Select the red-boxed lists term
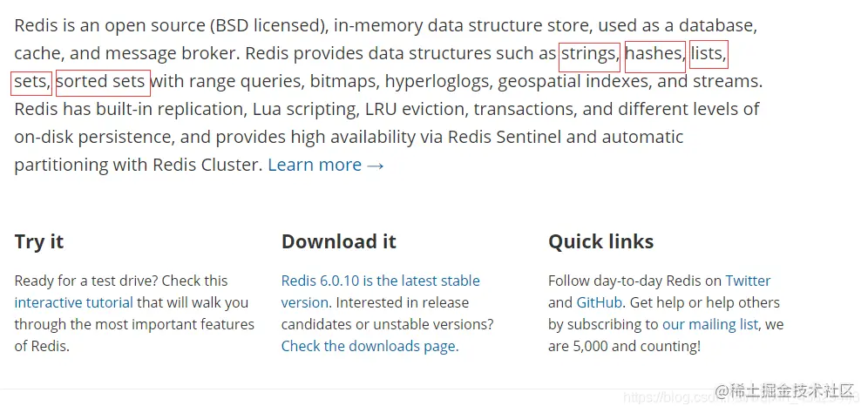Screen dimensions: 868x413 pyautogui.click(x=709, y=54)
